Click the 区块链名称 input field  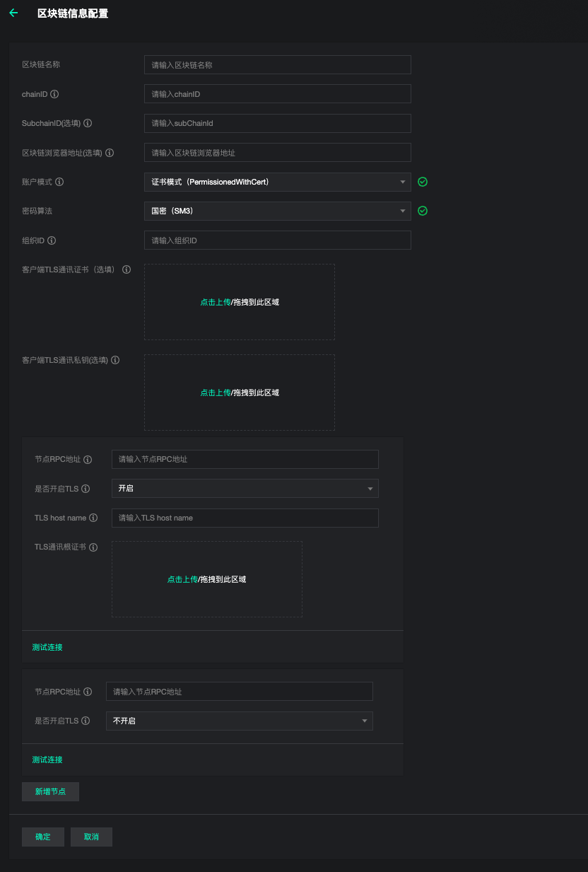point(277,65)
